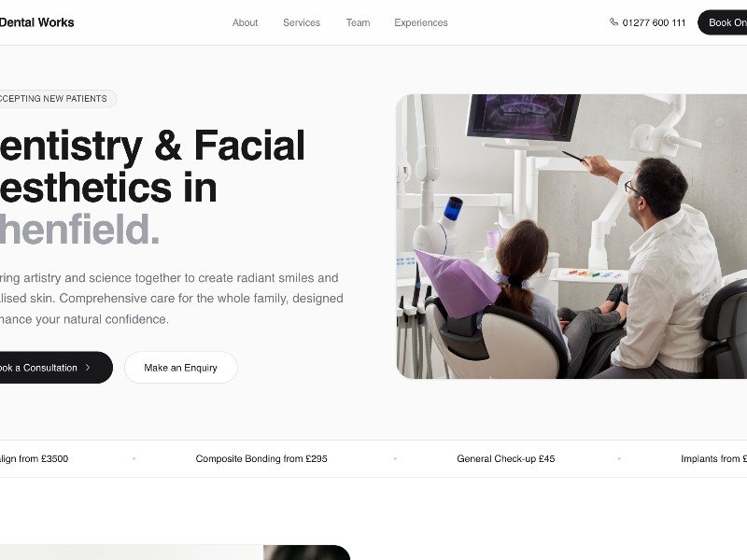
Task: Call the 01277 600 111 phone number
Action: coord(654,22)
